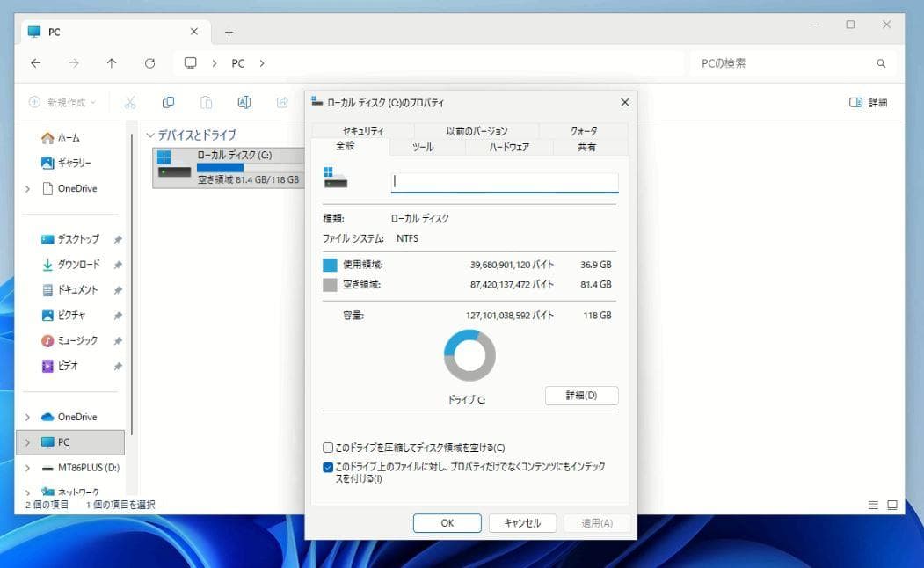Disable content indexing for files on this drive
The width and height of the screenshot is (924, 568).
click(327, 467)
